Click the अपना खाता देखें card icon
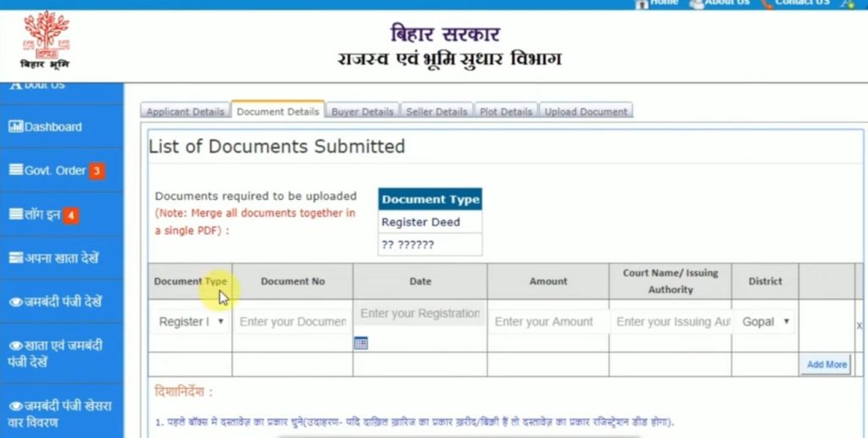Screen dimensions: 868x438 pyautogui.click(x=16, y=258)
